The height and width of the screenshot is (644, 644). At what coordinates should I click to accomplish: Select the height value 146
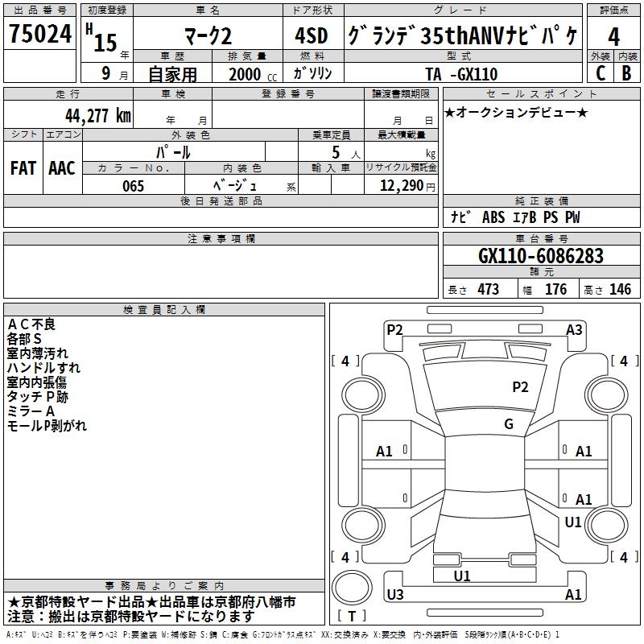click(x=620, y=289)
